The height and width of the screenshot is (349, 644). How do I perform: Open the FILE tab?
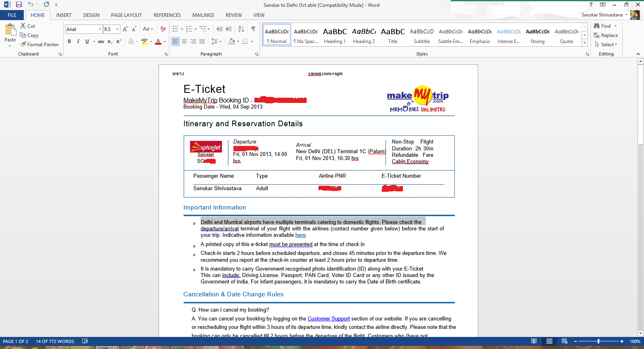point(12,15)
